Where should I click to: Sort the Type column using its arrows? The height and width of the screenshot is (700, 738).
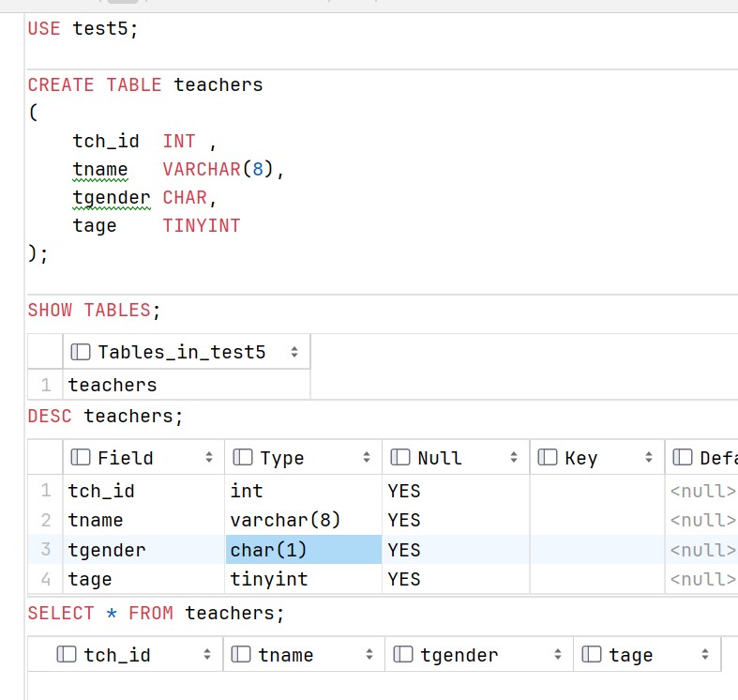pyautogui.click(x=367, y=457)
